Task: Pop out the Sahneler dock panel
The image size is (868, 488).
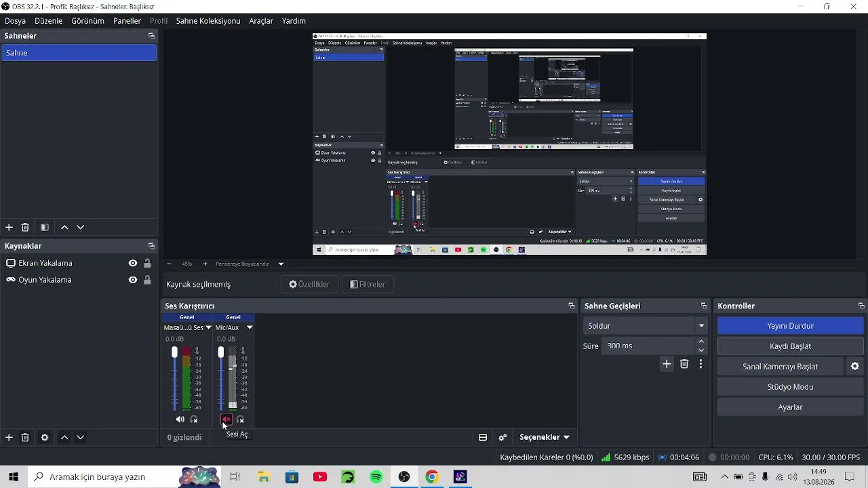Action: click(x=151, y=36)
